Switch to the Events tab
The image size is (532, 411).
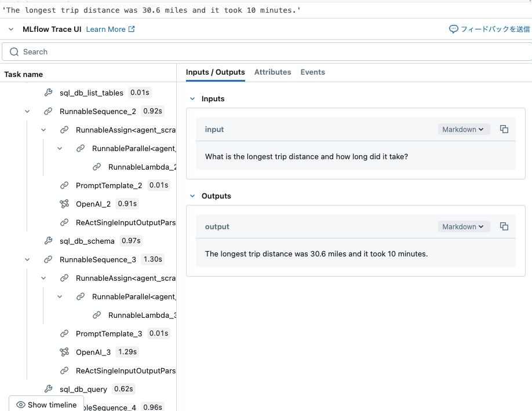click(x=312, y=72)
